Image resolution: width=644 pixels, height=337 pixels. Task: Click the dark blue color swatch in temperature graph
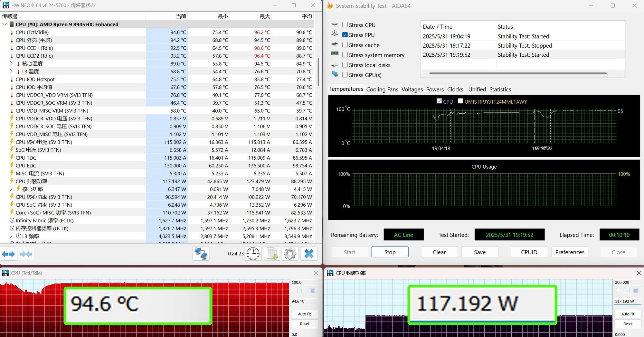click(312, 291)
